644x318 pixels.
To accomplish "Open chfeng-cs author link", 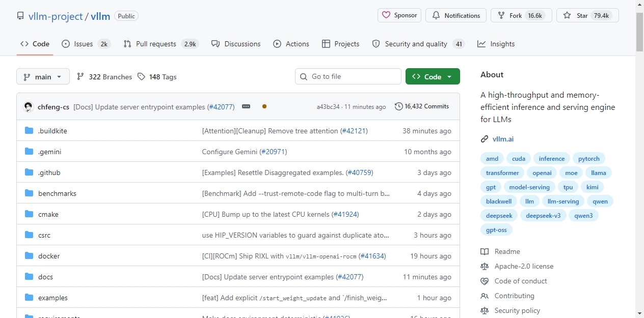I will [53, 107].
